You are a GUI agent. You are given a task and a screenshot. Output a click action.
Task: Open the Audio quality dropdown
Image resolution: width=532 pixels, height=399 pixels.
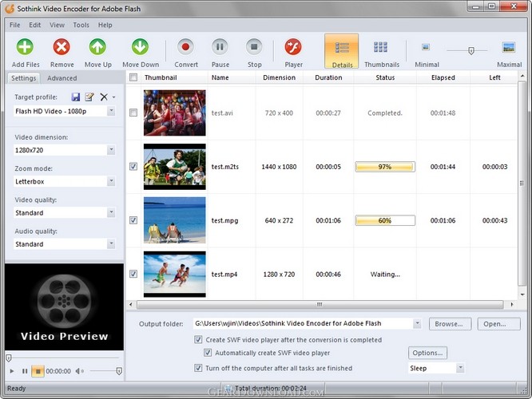(111, 243)
